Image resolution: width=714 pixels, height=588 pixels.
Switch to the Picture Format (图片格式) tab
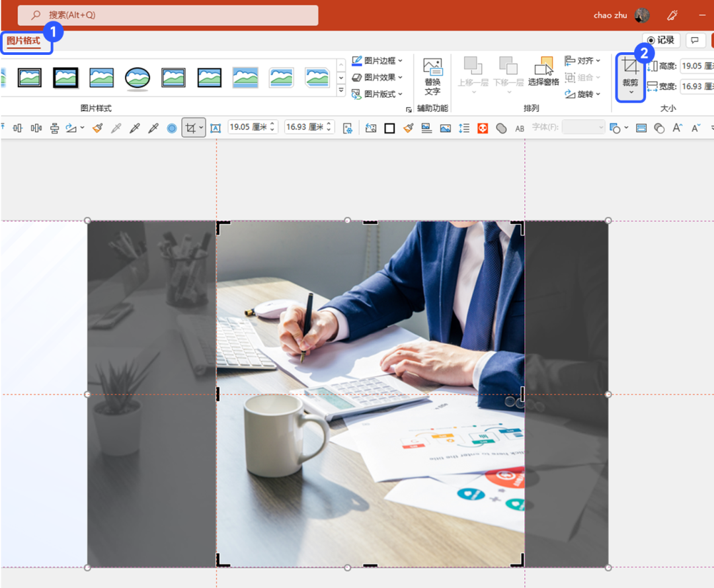tap(23, 41)
